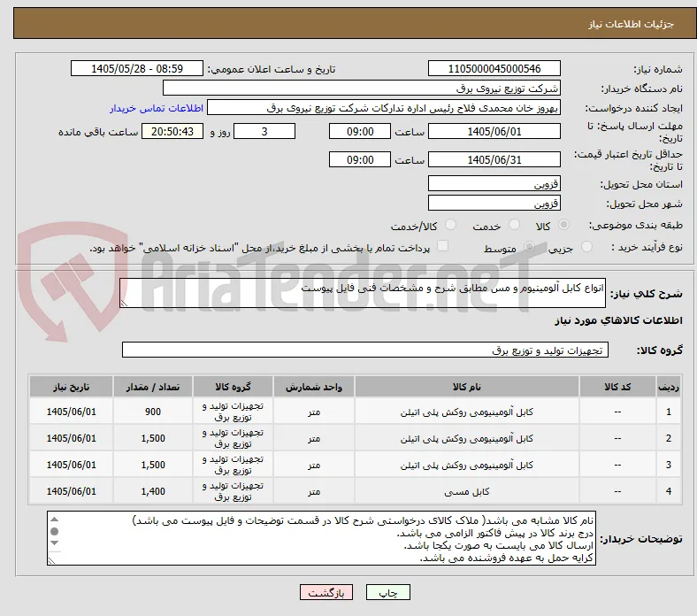This screenshot has width=697, height=616.
Task: Click the کابل مسی item name
Action: click(x=467, y=491)
